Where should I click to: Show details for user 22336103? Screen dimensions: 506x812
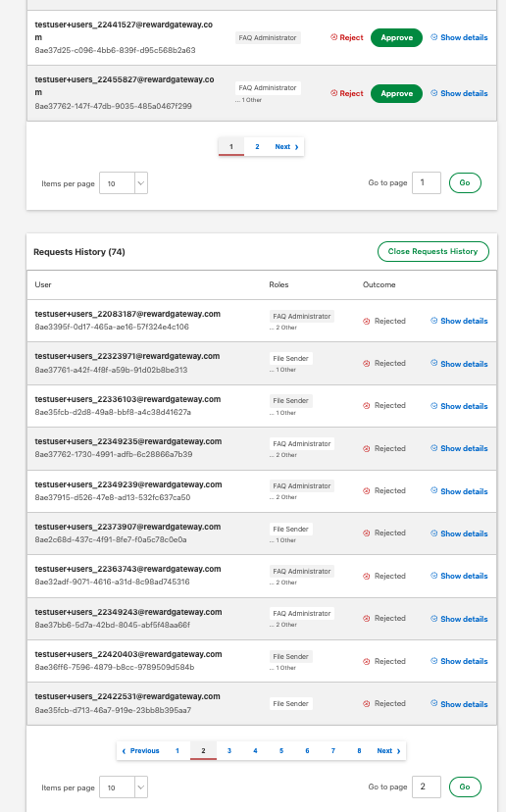click(459, 406)
